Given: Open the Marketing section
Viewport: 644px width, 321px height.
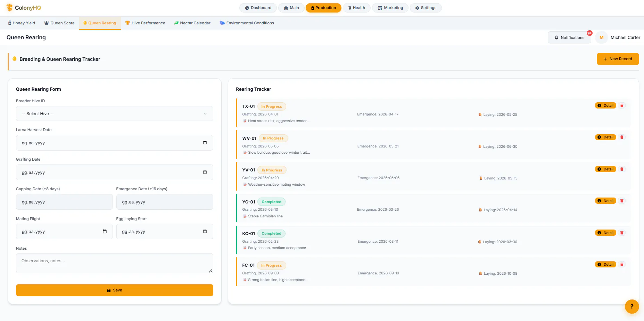Looking at the screenshot, I should point(390,8).
